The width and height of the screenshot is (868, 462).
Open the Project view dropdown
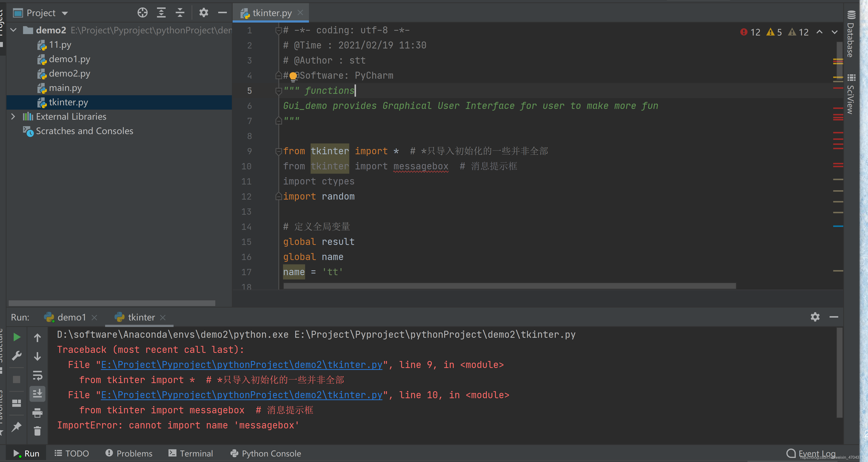[65, 13]
